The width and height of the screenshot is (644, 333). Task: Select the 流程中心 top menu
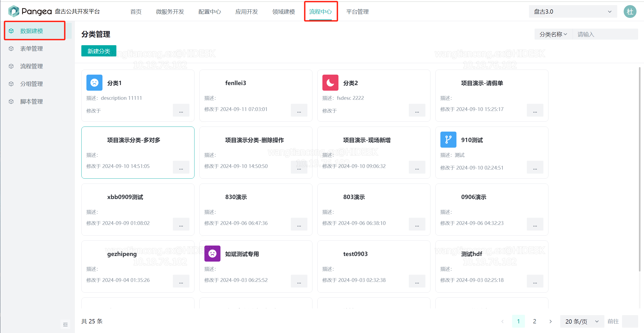click(x=321, y=12)
